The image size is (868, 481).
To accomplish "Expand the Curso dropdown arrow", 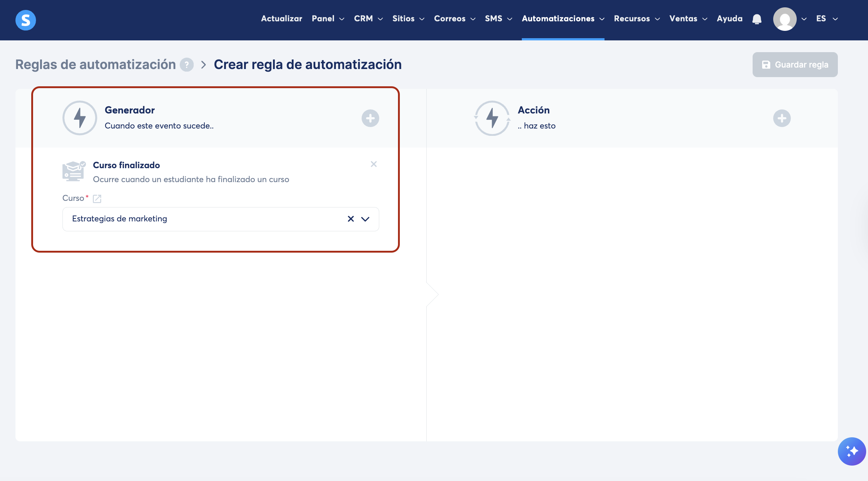I will [365, 219].
